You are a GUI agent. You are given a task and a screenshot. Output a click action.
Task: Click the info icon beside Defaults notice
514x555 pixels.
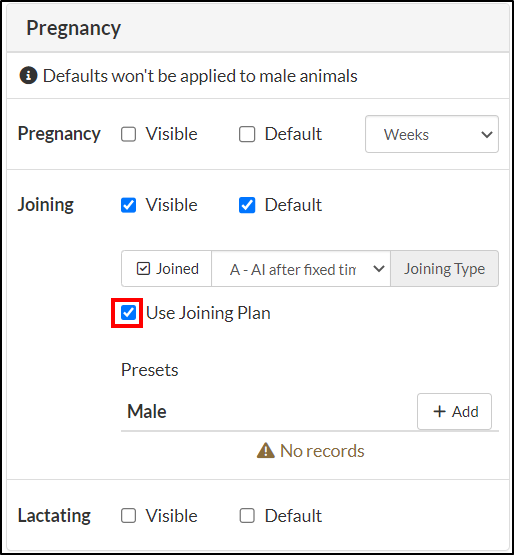click(x=28, y=75)
